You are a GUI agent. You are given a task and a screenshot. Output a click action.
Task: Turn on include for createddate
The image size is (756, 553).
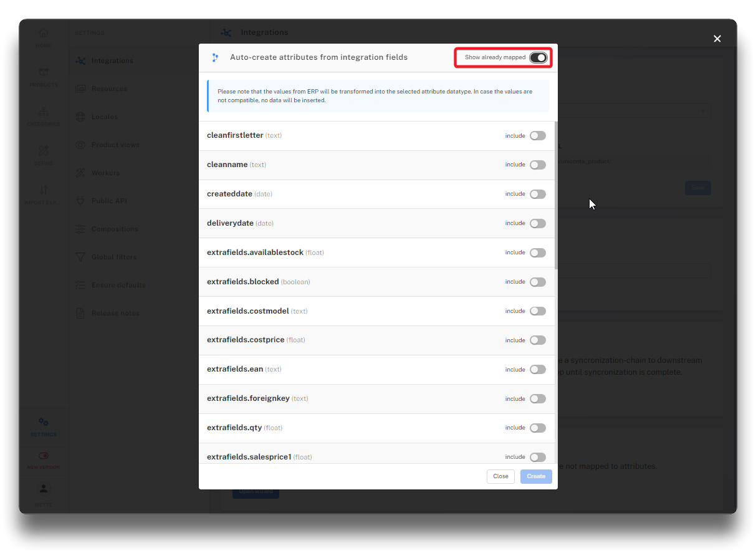pos(537,194)
